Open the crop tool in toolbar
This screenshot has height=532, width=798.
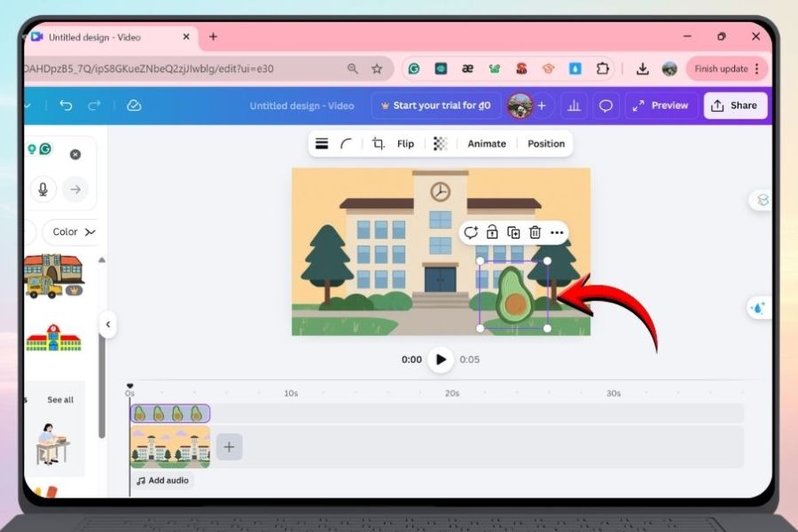click(379, 144)
